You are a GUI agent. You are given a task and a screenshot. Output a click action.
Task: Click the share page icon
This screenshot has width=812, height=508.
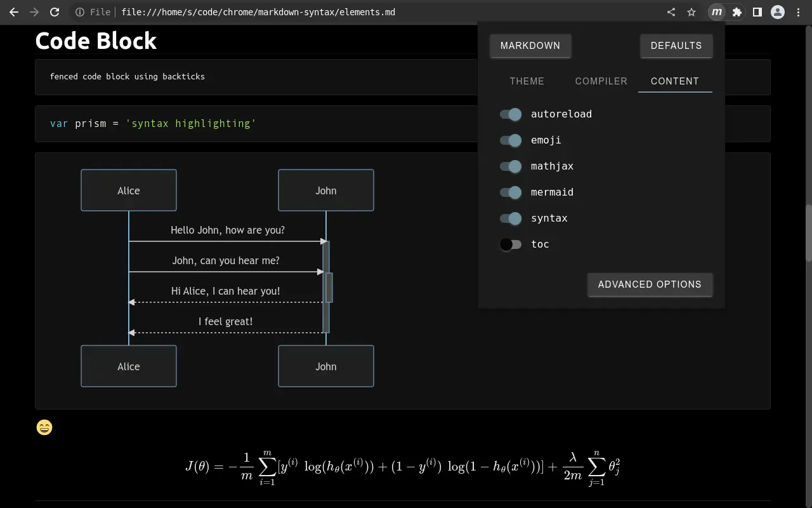point(671,12)
